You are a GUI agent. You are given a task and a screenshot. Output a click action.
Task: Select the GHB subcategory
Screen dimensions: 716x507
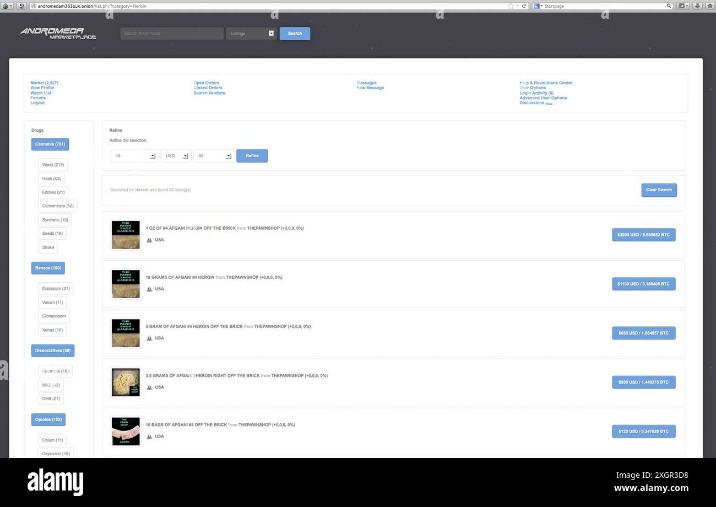(51, 399)
